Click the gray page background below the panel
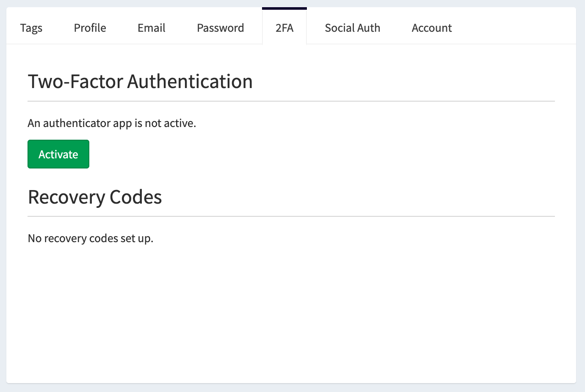This screenshot has width=585, height=392. [291, 388]
